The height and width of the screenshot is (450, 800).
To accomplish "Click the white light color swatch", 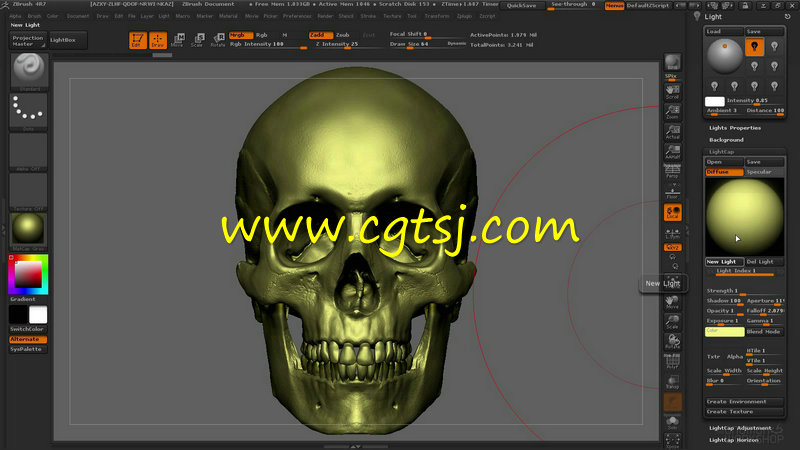I will click(715, 102).
